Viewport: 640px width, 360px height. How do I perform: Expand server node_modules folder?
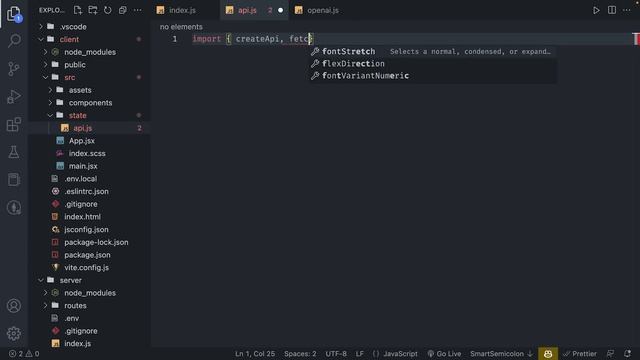(89, 293)
